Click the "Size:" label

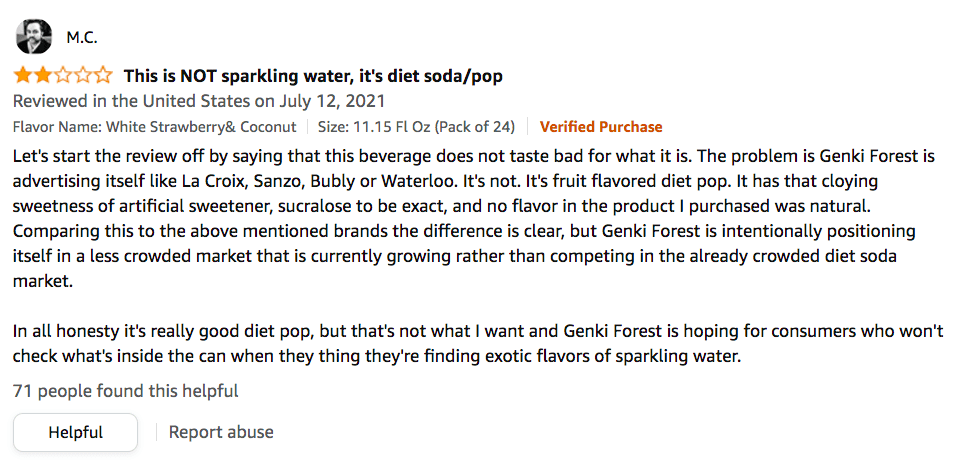click(334, 127)
